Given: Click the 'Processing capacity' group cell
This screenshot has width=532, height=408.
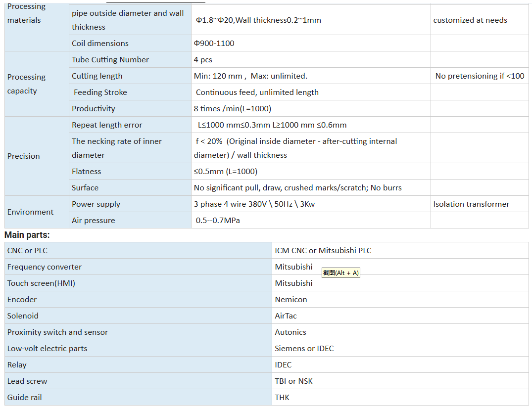Looking at the screenshot, I should 37,84.
